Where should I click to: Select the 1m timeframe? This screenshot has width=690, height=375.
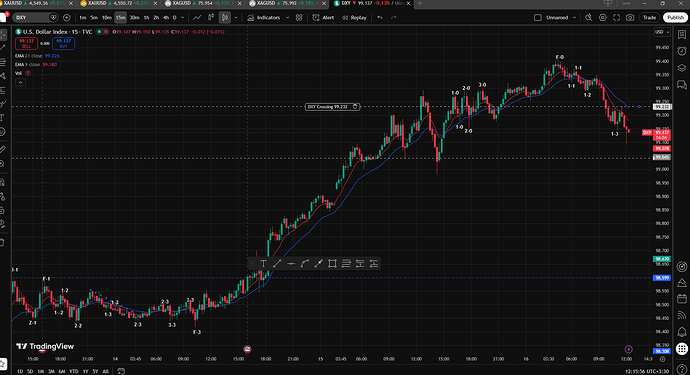click(82, 18)
